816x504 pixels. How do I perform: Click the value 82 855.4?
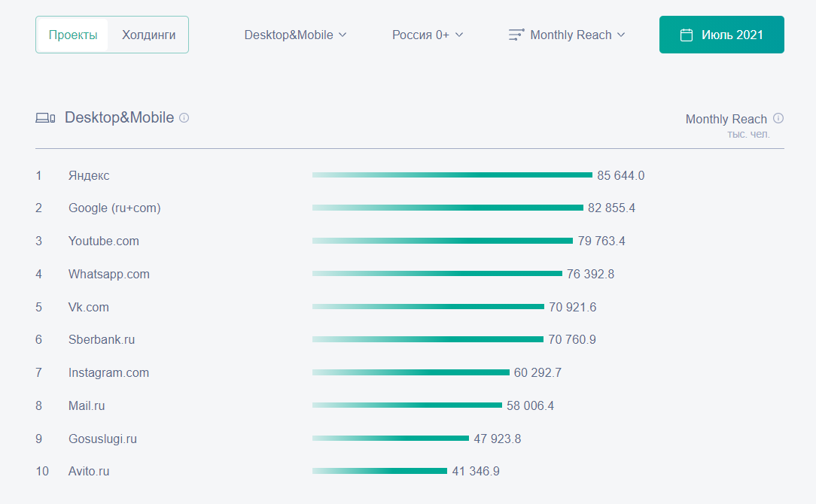click(611, 208)
